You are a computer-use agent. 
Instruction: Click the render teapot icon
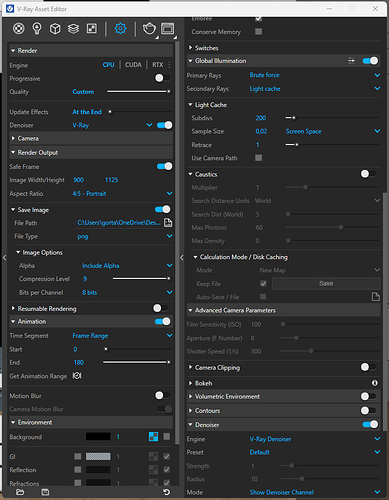pyautogui.click(x=149, y=29)
